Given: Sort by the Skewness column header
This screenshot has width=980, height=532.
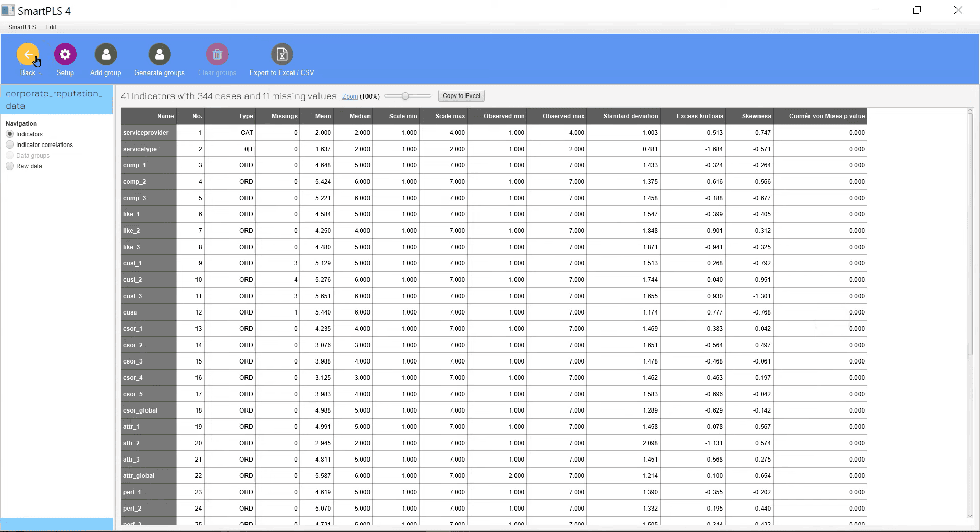Looking at the screenshot, I should (756, 116).
